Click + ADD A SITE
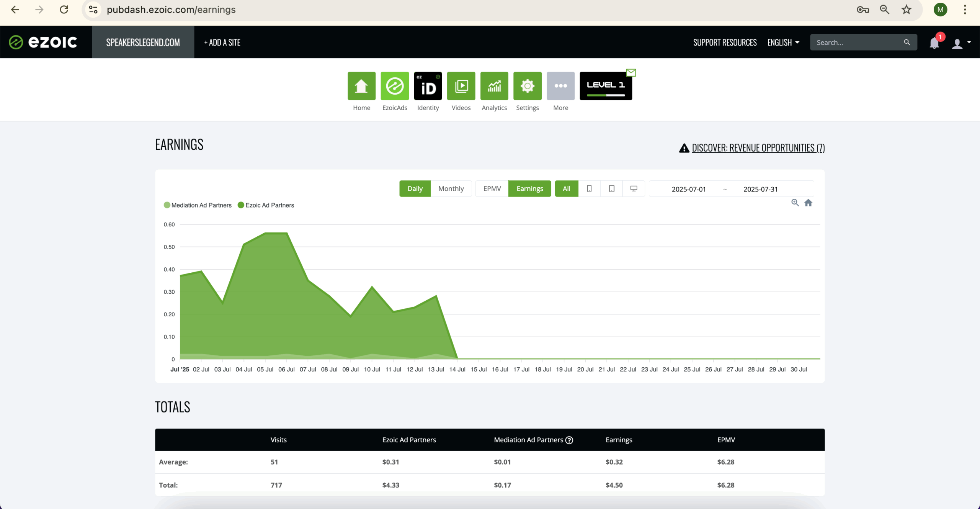 point(222,42)
